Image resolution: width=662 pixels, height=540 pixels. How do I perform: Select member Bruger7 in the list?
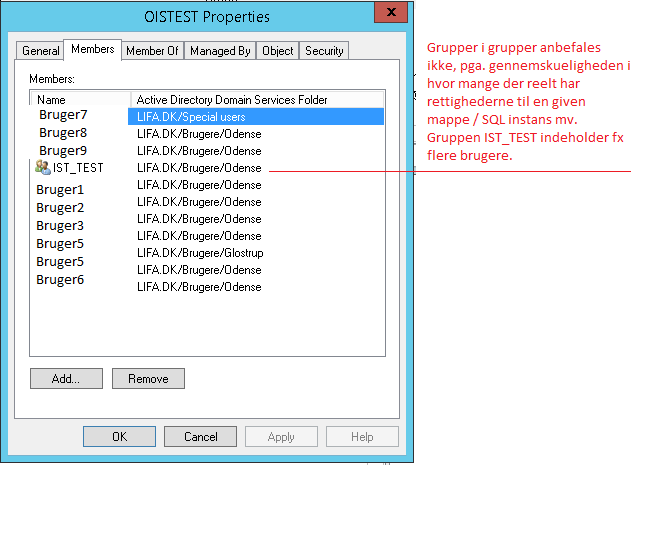(63, 115)
